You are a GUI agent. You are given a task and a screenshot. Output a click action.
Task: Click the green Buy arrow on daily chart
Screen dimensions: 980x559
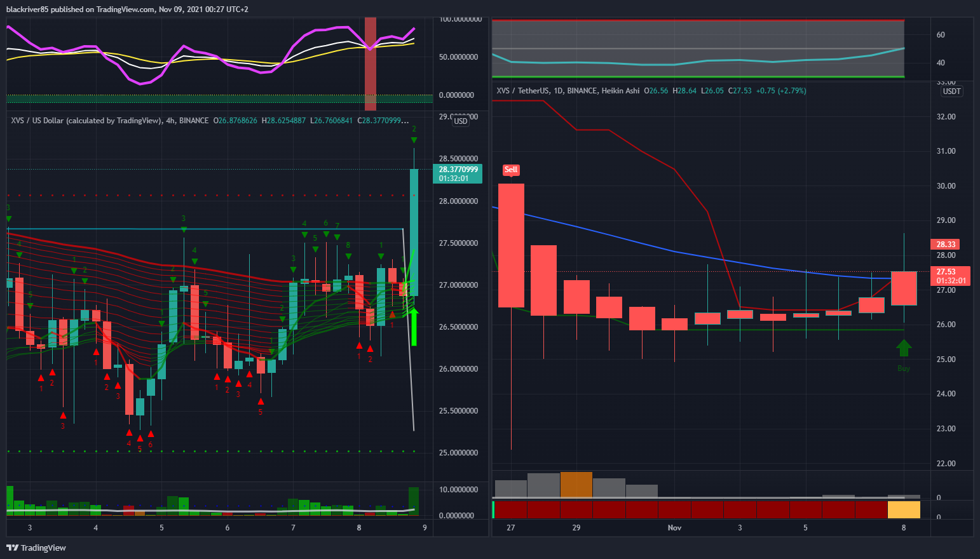point(904,348)
